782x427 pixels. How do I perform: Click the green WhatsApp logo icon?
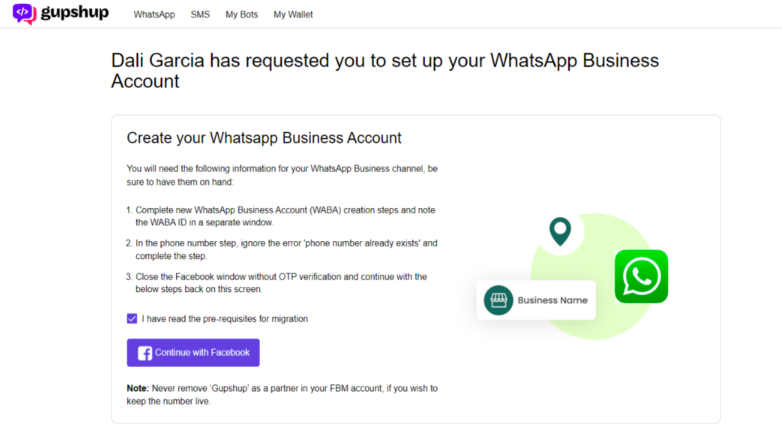641,276
